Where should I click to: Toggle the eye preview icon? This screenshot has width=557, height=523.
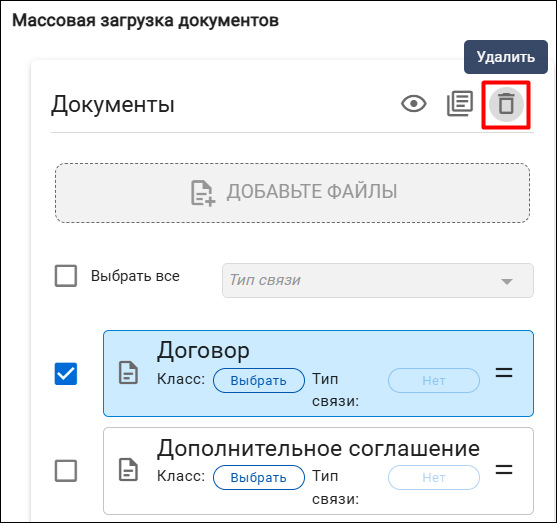(414, 104)
